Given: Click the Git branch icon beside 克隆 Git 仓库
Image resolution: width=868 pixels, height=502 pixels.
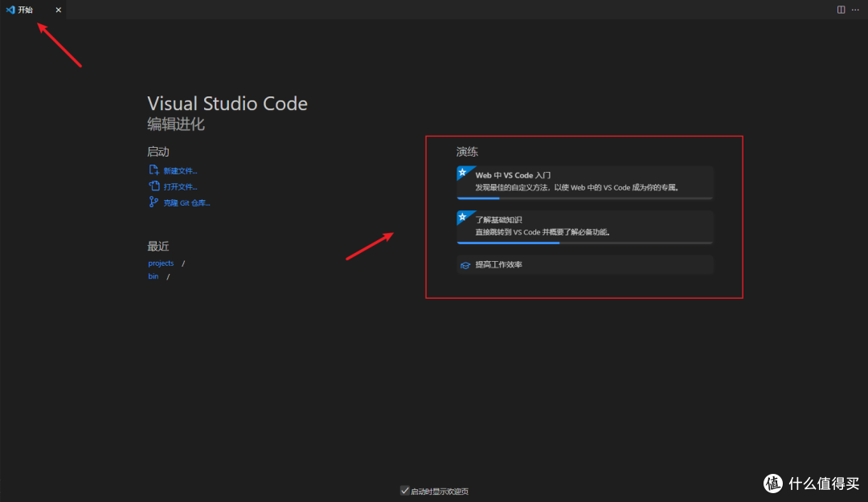Looking at the screenshot, I should pyautogui.click(x=152, y=202).
